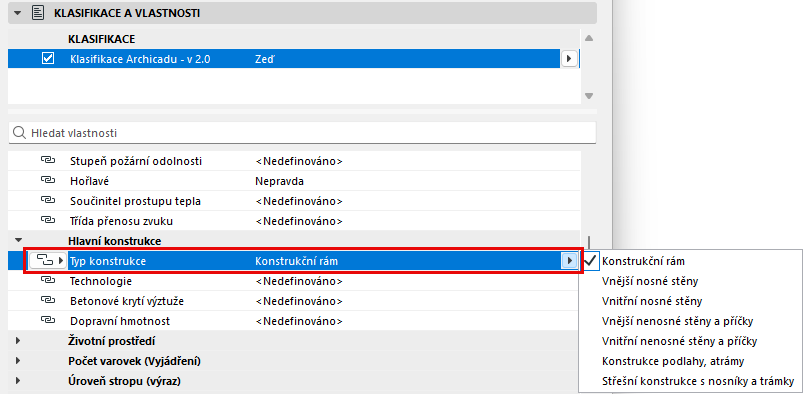Image resolution: width=804 pixels, height=394 pixels.
Task: Click link icon beside Stupeň požární odolnosti
Action: coord(47,161)
